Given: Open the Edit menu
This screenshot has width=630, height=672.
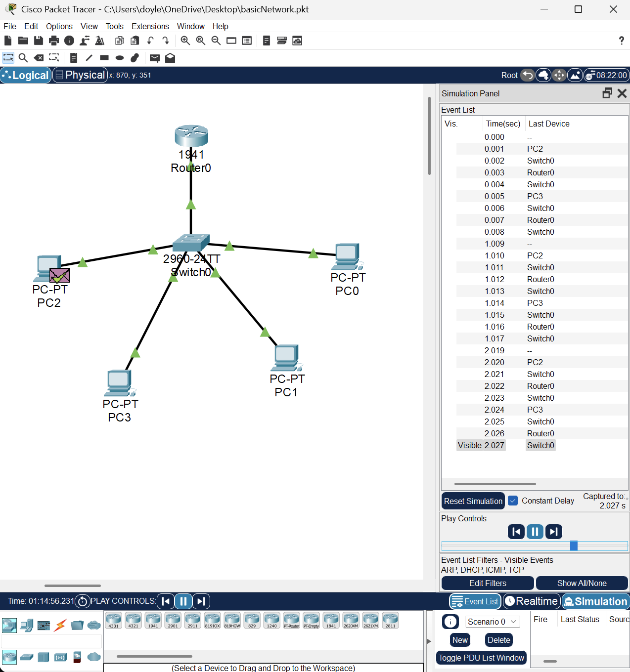Looking at the screenshot, I should click(31, 26).
